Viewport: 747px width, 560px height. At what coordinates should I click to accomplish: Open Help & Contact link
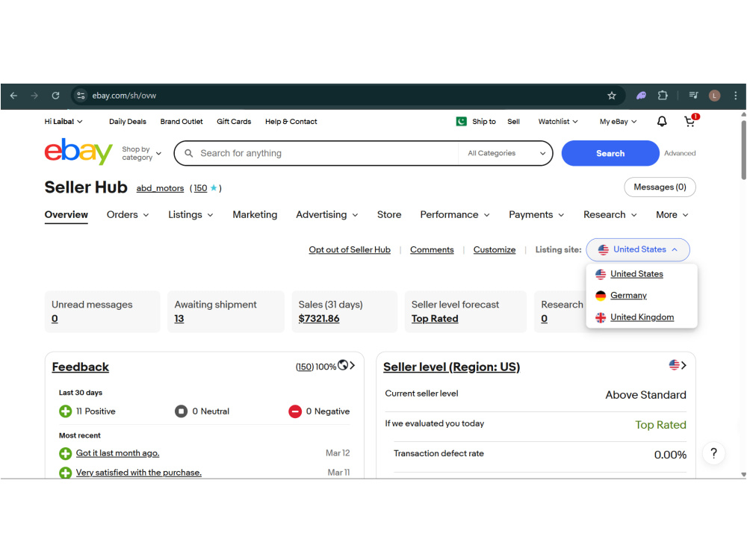click(291, 122)
